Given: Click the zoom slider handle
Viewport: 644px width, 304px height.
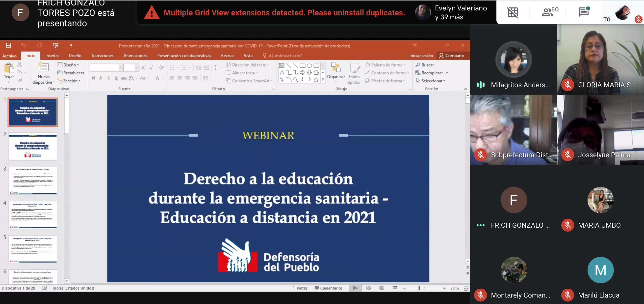Looking at the screenshot, I should [x=419, y=288].
